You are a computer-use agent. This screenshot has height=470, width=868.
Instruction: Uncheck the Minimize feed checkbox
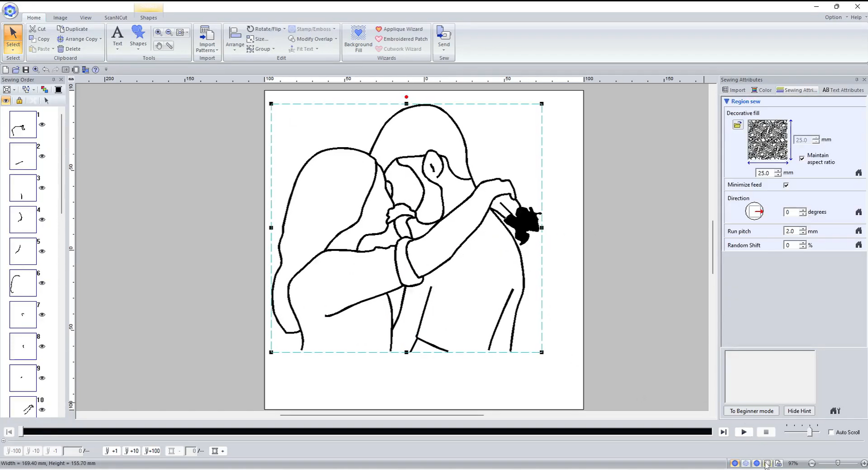pos(786,185)
